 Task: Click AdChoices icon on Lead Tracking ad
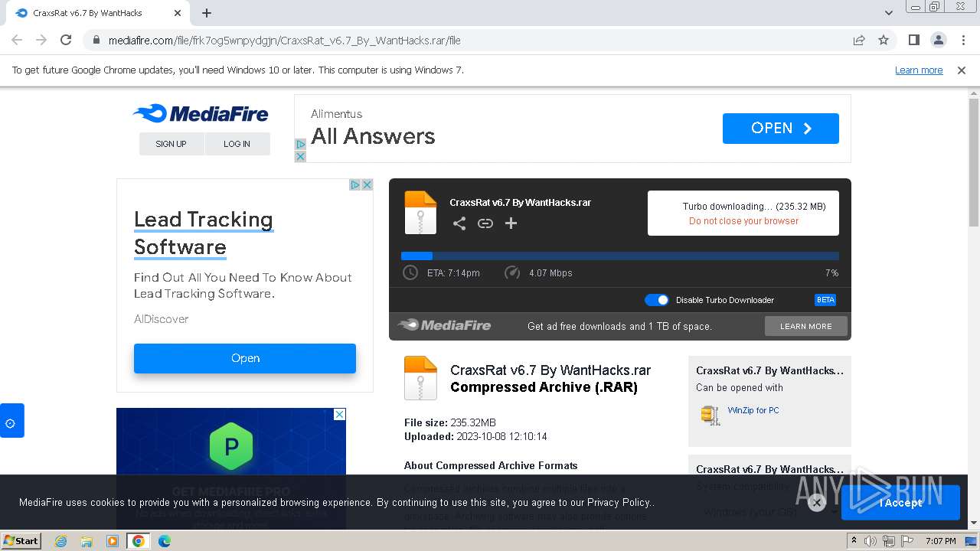[355, 184]
